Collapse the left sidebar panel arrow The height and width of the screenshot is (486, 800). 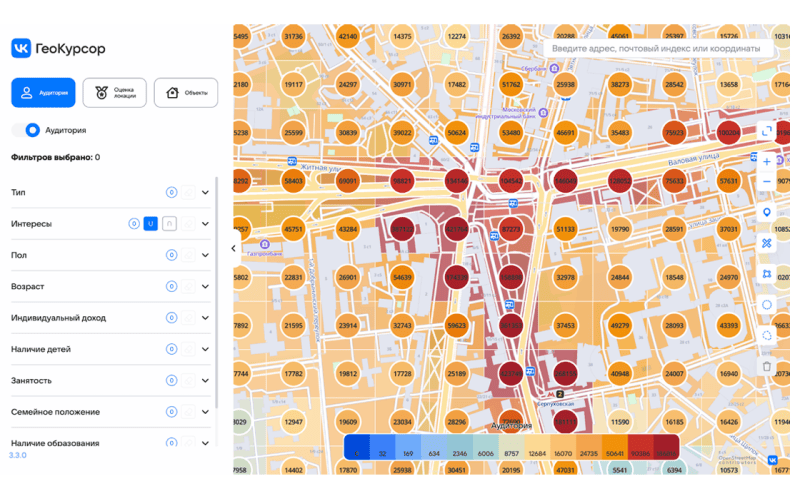coord(233,249)
